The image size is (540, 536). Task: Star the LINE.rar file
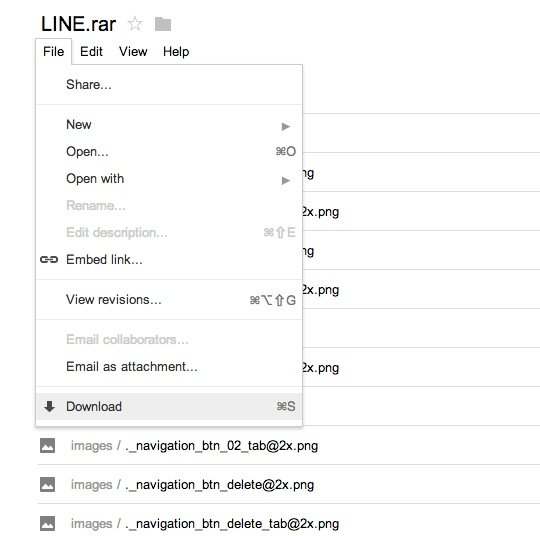[135, 24]
